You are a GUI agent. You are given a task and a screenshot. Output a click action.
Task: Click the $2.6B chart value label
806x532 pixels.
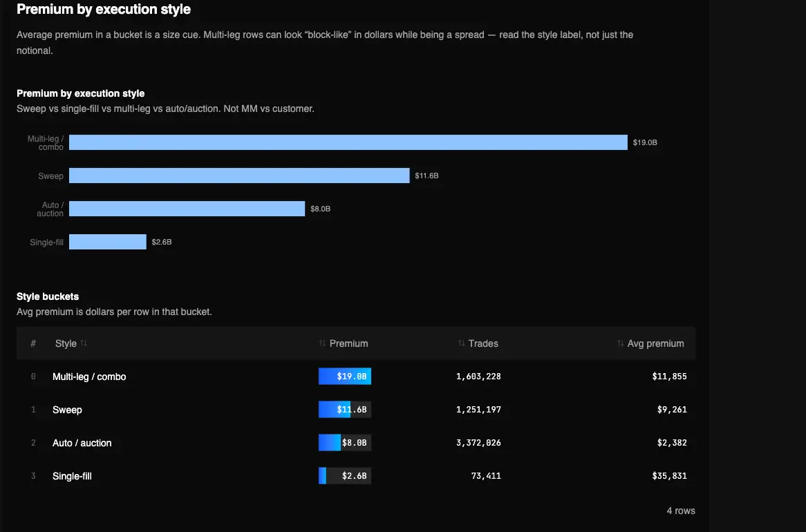[x=161, y=242]
